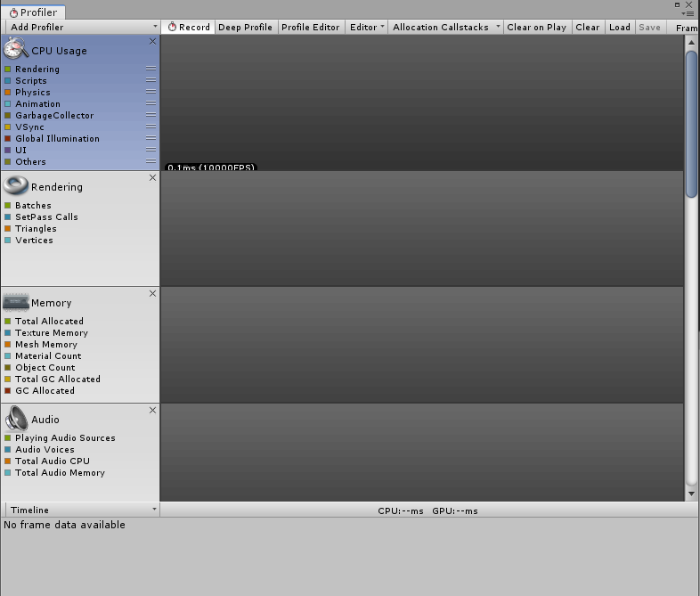Click the SetPass Calls label
This screenshot has width=700, height=596.
[46, 217]
